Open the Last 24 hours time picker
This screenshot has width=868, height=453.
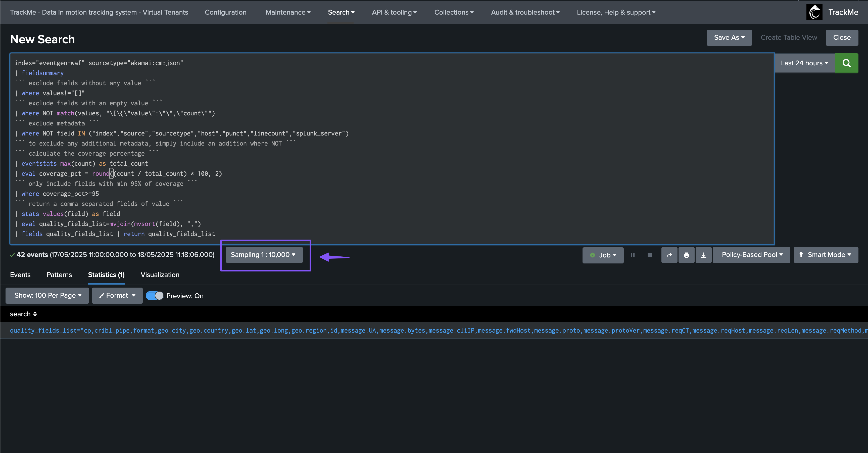(805, 63)
